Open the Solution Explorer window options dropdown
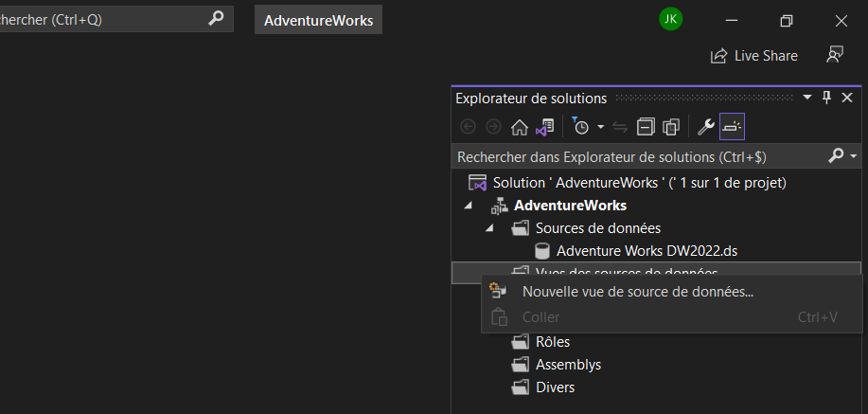Image resolution: width=868 pixels, height=414 pixels. tap(807, 98)
